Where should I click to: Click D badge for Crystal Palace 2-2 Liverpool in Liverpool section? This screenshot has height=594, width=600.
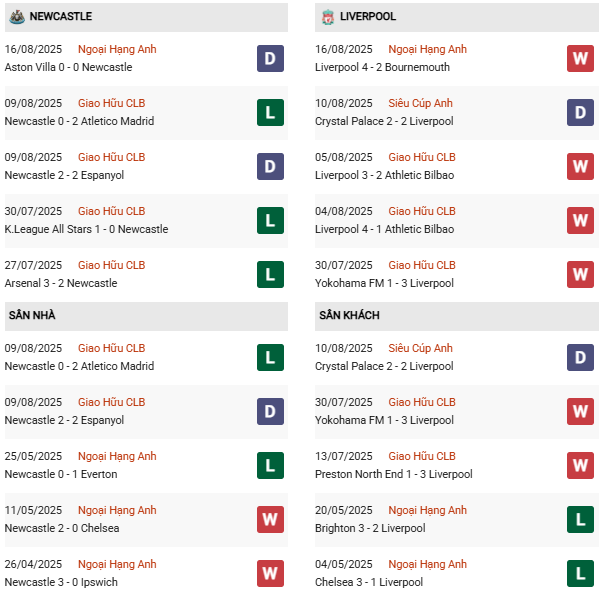[x=580, y=112]
